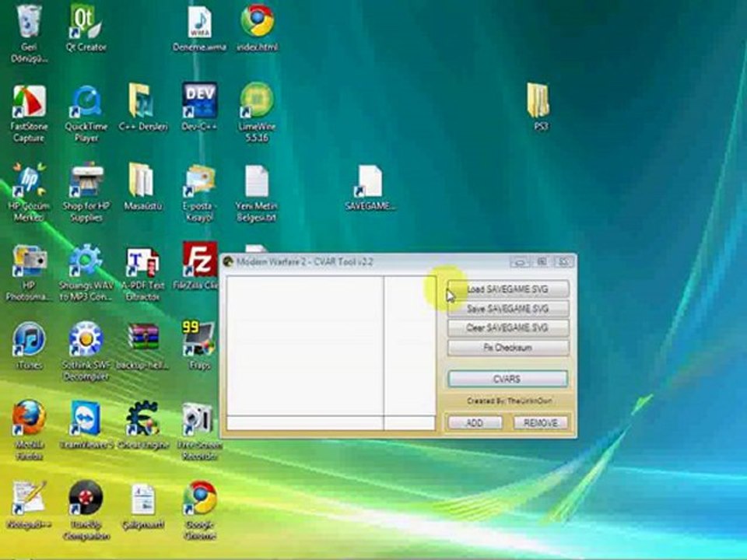Focus the narrow CVAR value input field
Image resolution: width=747 pixels, height=560 pixels.
tap(410, 423)
